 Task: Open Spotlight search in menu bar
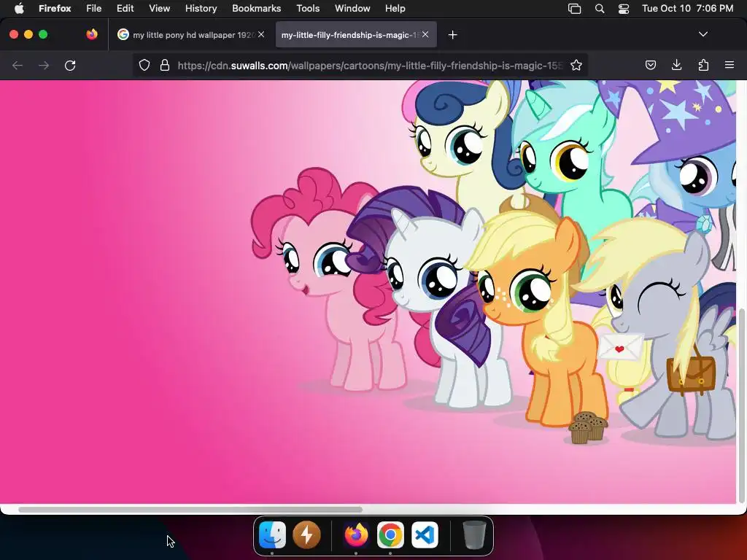[x=600, y=9]
